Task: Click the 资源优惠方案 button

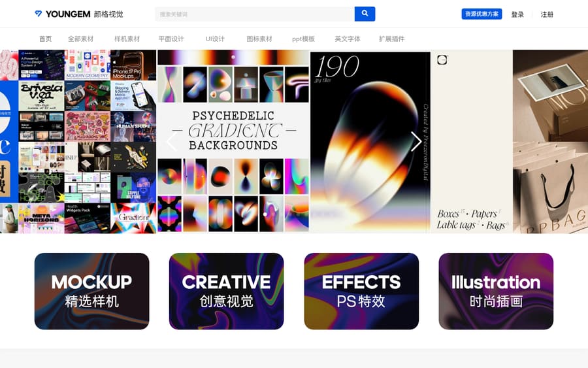Action: click(x=482, y=14)
